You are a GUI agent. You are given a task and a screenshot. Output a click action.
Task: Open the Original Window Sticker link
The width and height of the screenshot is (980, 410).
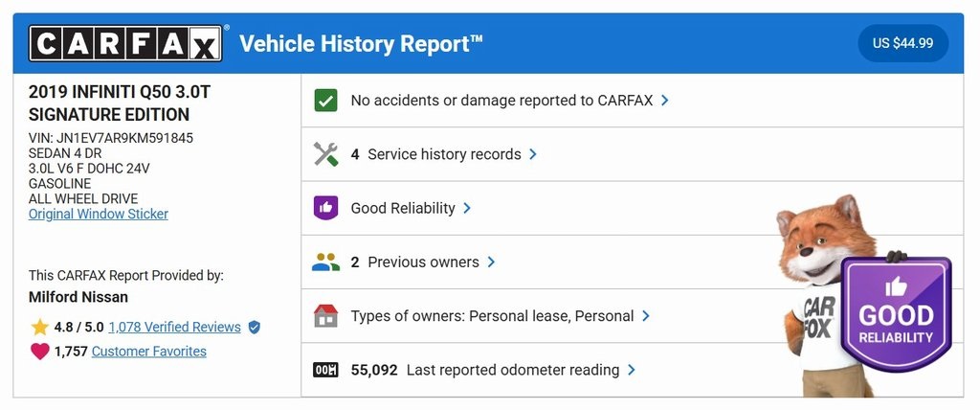tap(99, 214)
